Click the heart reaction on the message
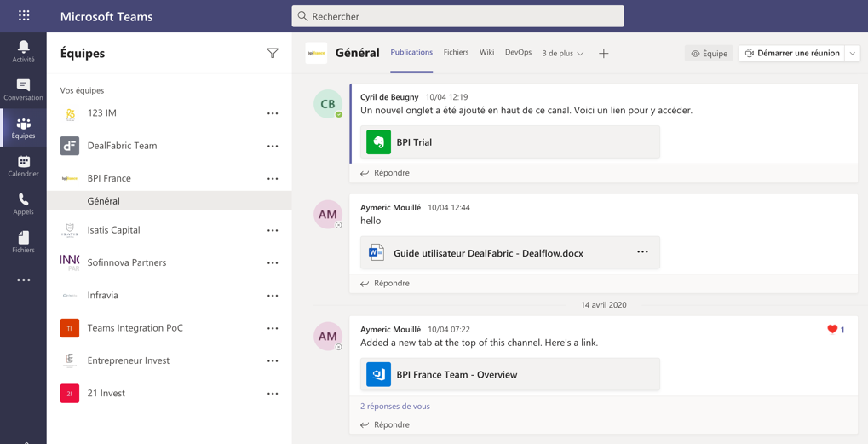The image size is (868, 444). [832, 330]
